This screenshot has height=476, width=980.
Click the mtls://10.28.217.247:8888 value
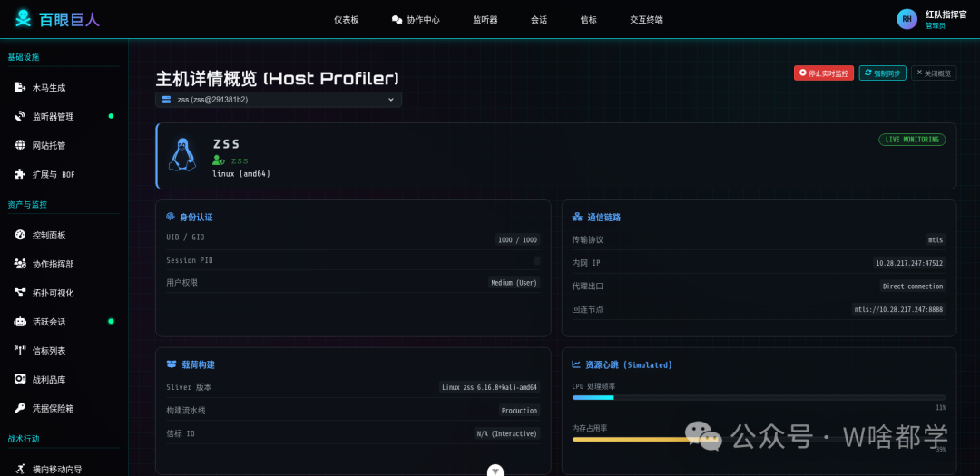[x=898, y=309]
